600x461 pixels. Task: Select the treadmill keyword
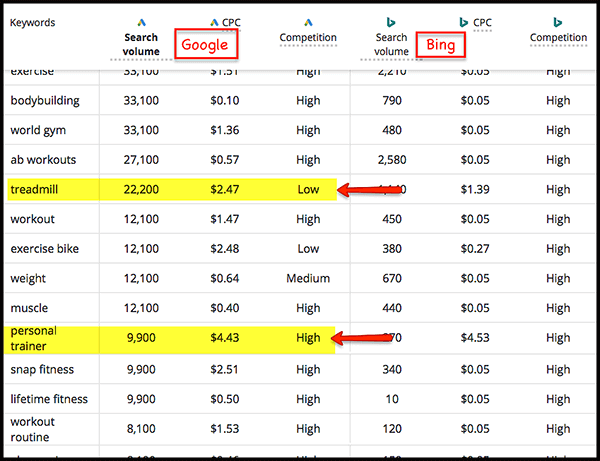point(34,189)
